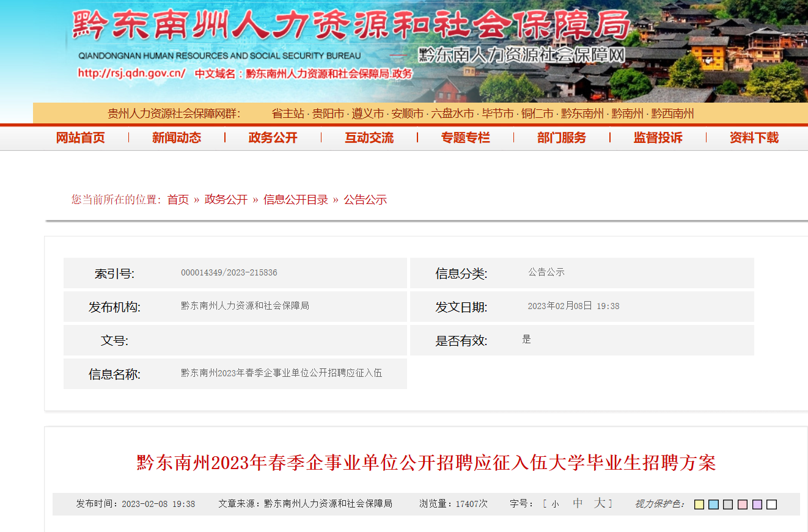This screenshot has height=532, width=808.
Task: Click the rsj.qdn.gov.cn URL in banner
Action: pos(131,73)
